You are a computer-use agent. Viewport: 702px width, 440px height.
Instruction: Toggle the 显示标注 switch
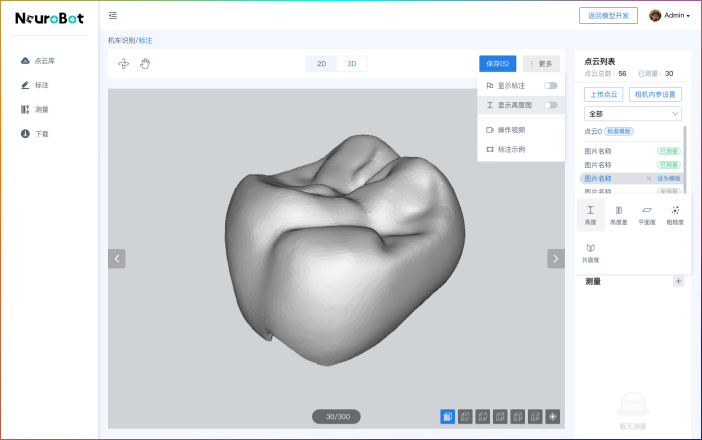click(550, 86)
